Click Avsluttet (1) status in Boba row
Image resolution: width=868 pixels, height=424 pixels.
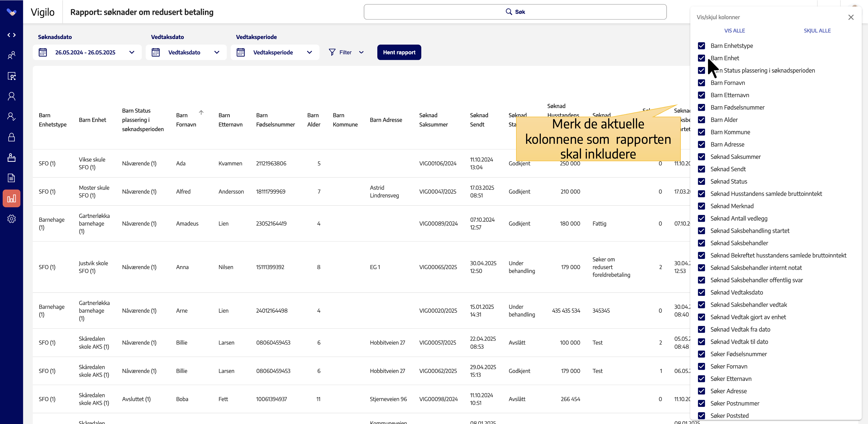[136, 399]
